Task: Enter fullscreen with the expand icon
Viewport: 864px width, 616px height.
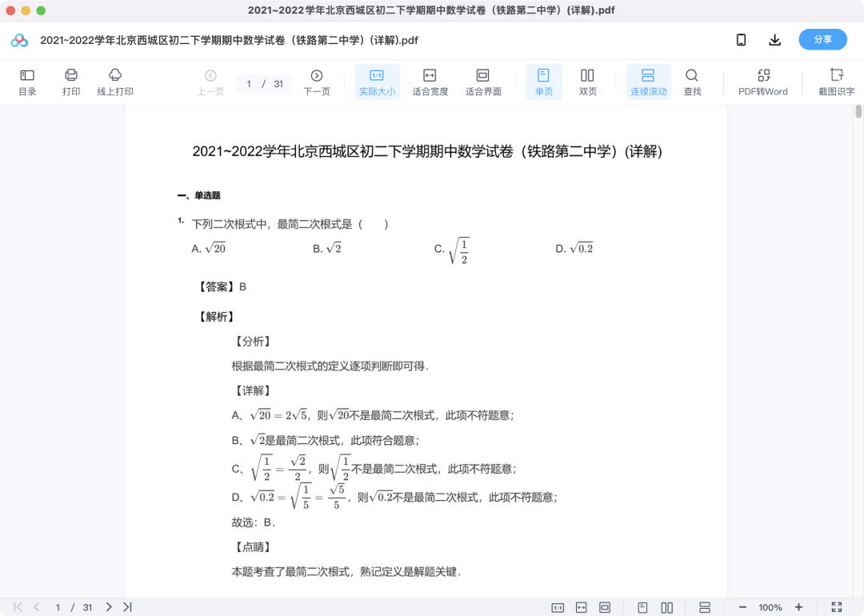Action: click(837, 607)
